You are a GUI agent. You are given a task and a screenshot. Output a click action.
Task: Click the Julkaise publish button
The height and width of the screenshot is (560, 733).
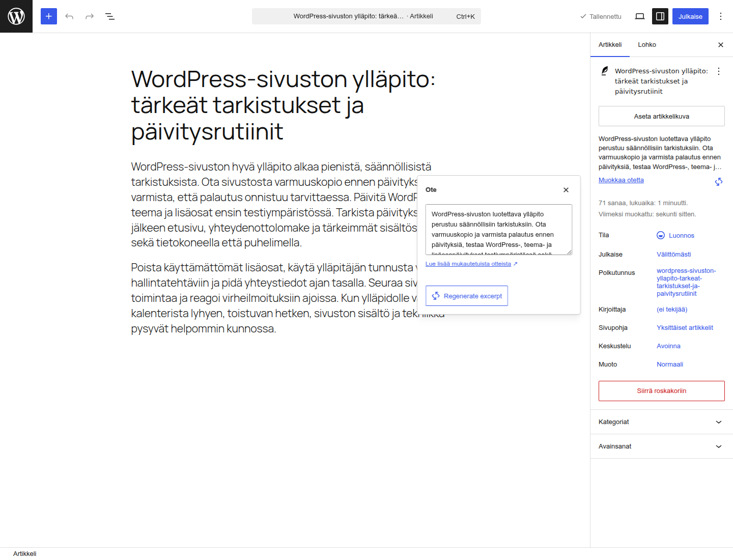coord(690,16)
